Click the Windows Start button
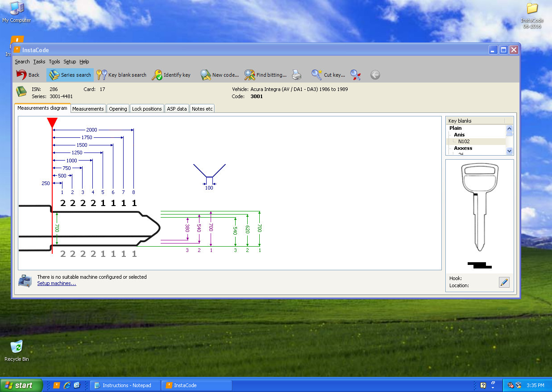Viewport: 552px width, 392px height. click(21, 385)
